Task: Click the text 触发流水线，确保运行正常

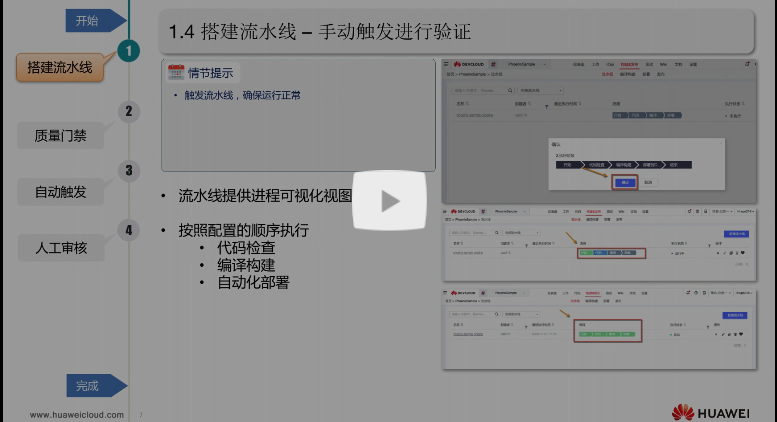Action: pyautogui.click(x=242, y=95)
